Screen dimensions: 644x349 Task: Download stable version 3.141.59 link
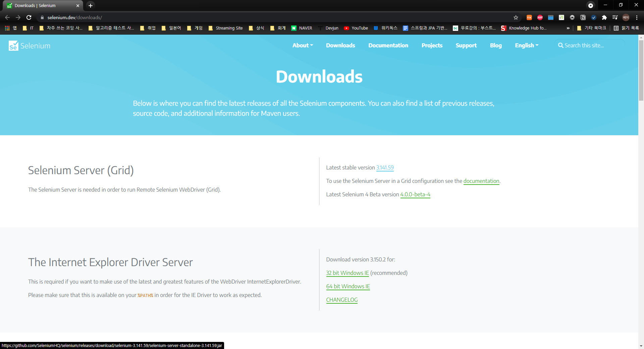[385, 167]
